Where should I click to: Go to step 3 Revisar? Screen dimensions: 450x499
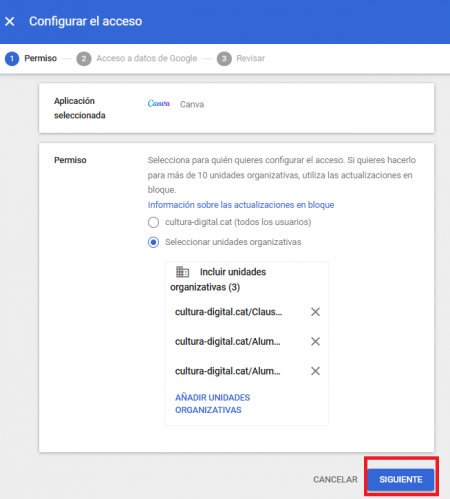(241, 59)
